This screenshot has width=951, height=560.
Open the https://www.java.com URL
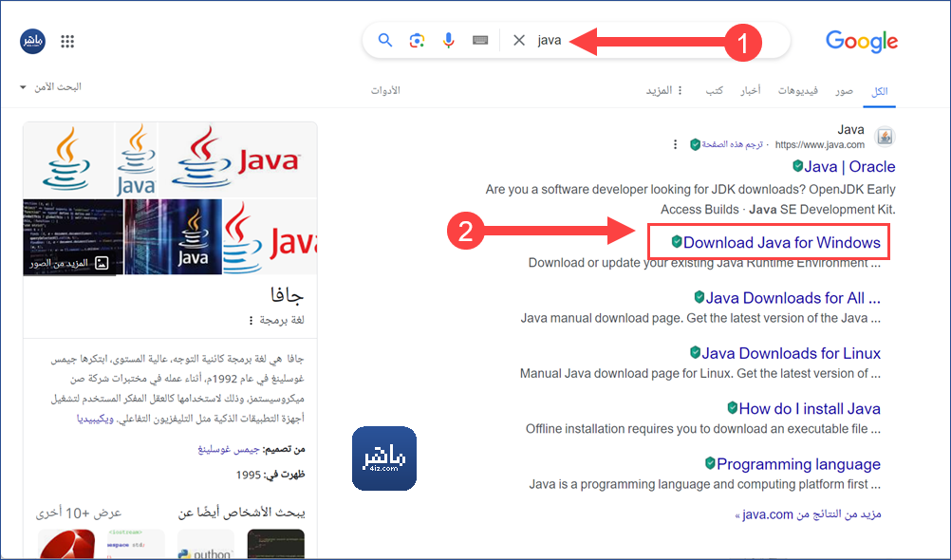coord(820,145)
